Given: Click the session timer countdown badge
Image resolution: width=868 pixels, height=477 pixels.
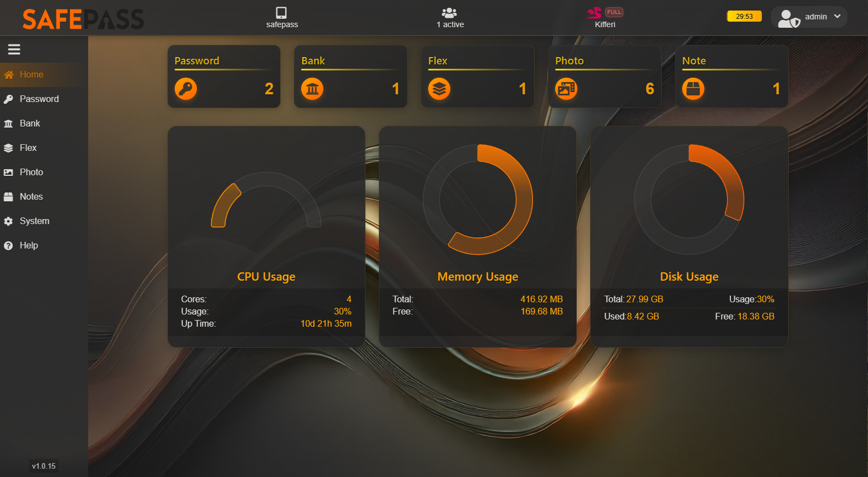Looking at the screenshot, I should click(744, 17).
